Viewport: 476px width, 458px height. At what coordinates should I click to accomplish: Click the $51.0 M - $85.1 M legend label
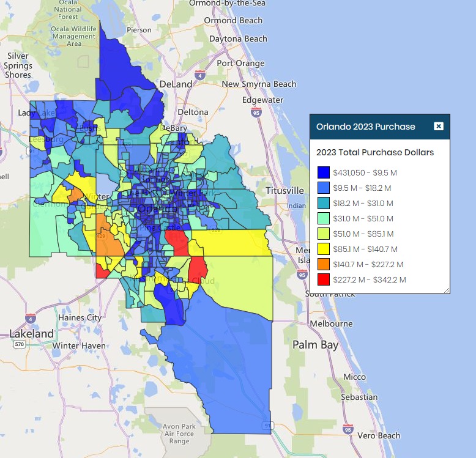tap(363, 234)
